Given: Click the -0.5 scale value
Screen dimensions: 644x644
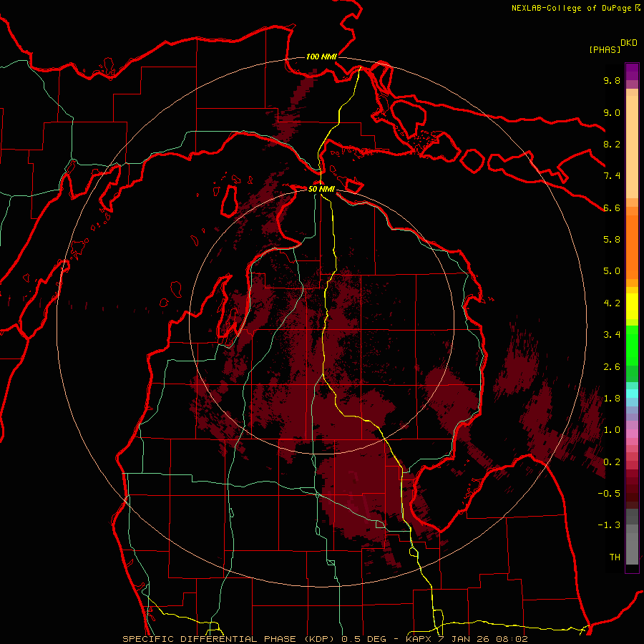Looking at the screenshot, I should point(609,494).
